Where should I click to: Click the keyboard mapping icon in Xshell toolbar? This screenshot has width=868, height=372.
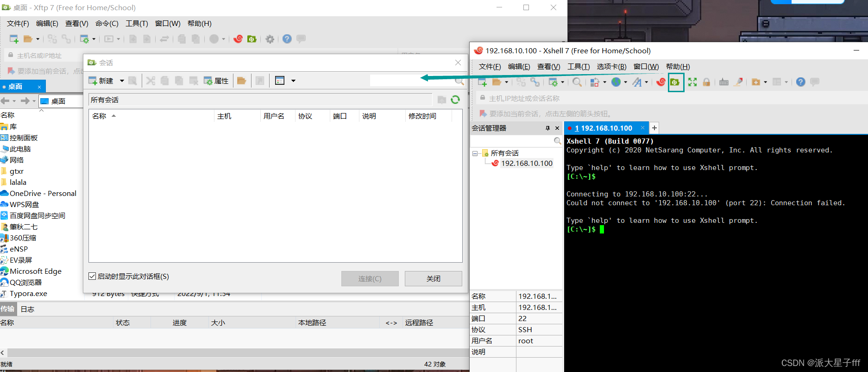tap(724, 82)
